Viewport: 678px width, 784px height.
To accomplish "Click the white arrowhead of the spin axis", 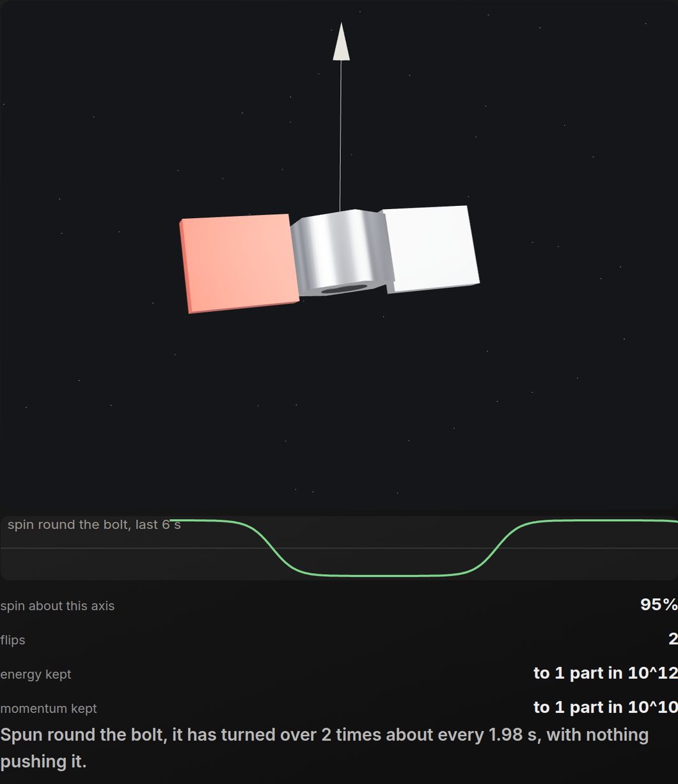I will [x=342, y=42].
